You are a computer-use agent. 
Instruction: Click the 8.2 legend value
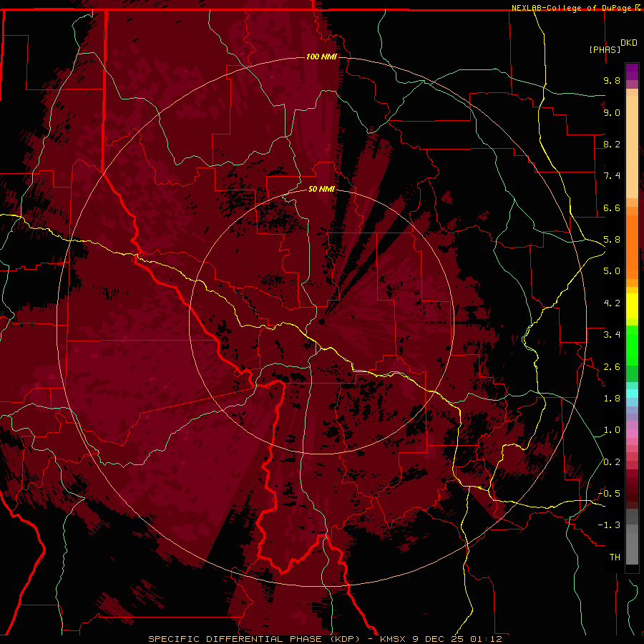(x=612, y=144)
